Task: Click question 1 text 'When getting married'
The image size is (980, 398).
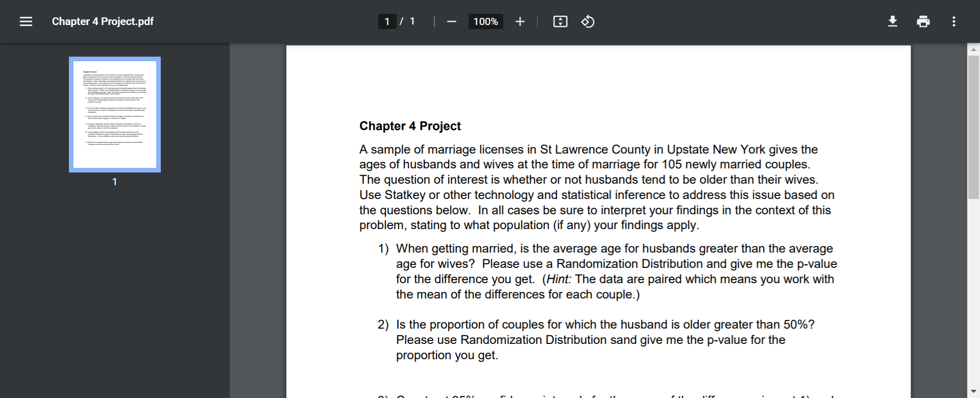Action: [456, 248]
